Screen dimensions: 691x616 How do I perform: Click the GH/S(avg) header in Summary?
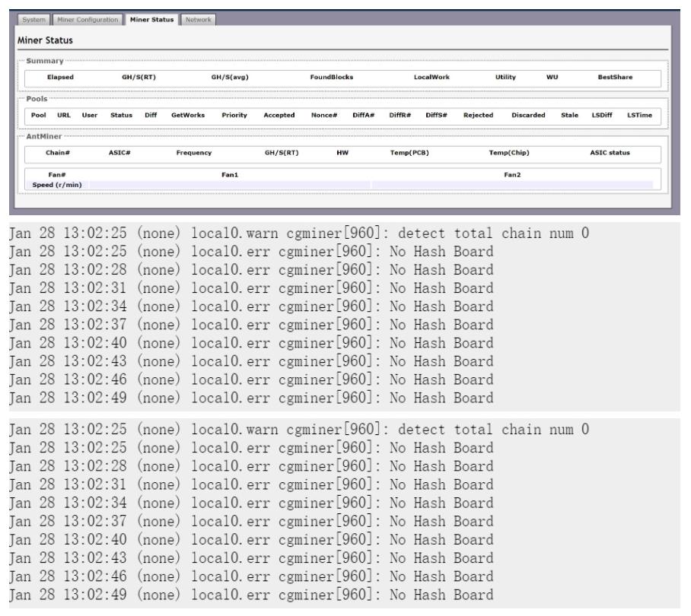[x=230, y=77]
